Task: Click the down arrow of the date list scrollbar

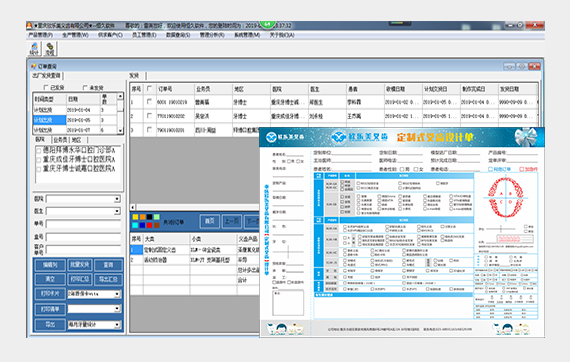Action: click(120, 130)
